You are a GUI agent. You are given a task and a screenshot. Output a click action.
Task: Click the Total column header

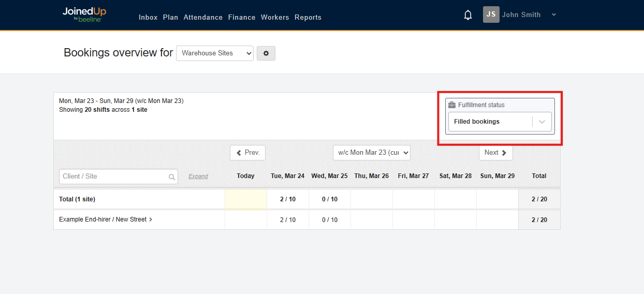click(539, 176)
